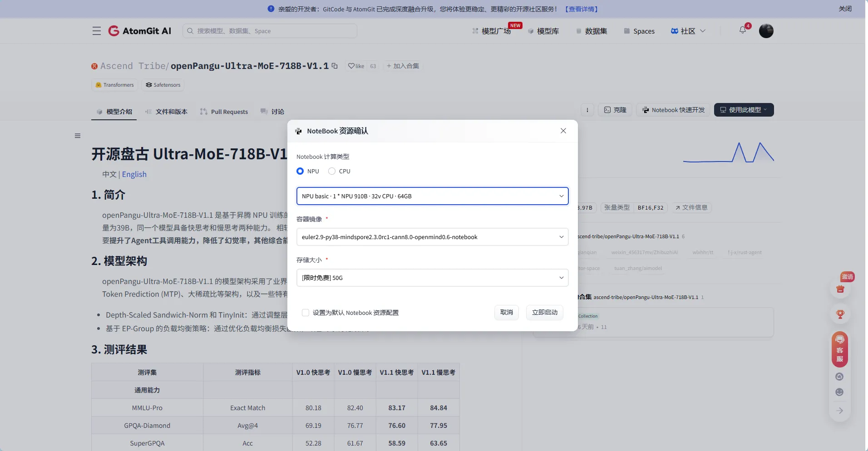868x451 pixels.
Task: Like the model with heart button
Action: click(356, 66)
